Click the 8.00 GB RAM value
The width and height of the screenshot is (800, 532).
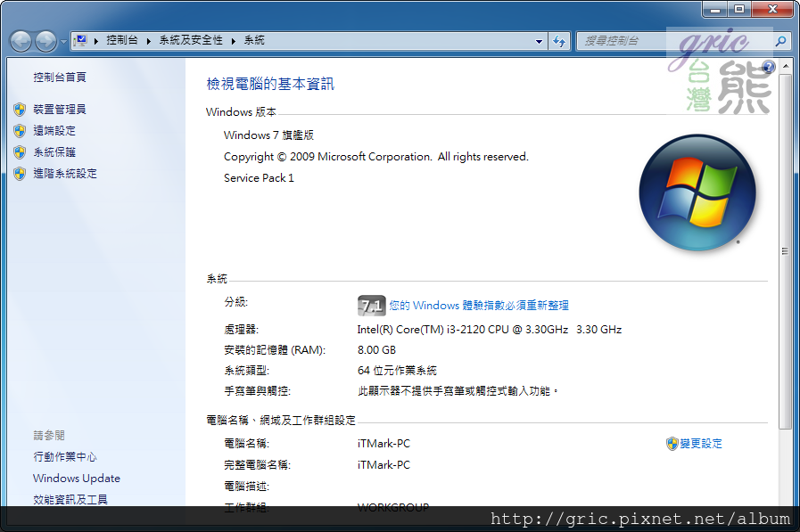tap(376, 350)
